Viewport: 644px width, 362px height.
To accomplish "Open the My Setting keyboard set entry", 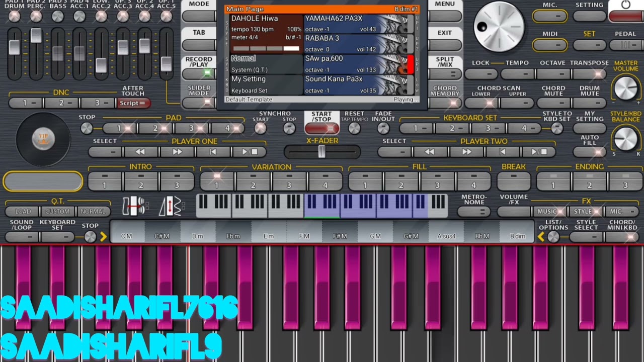I will [266, 84].
